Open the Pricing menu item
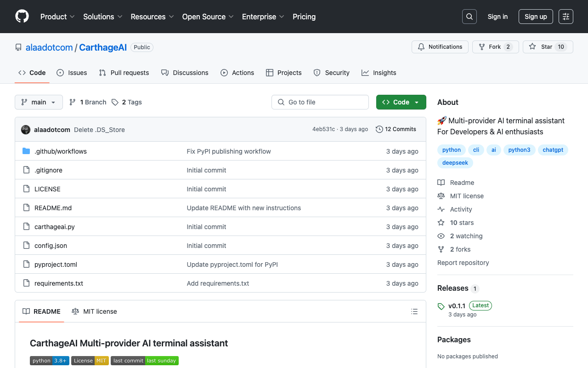588x368 pixels. pos(304,17)
